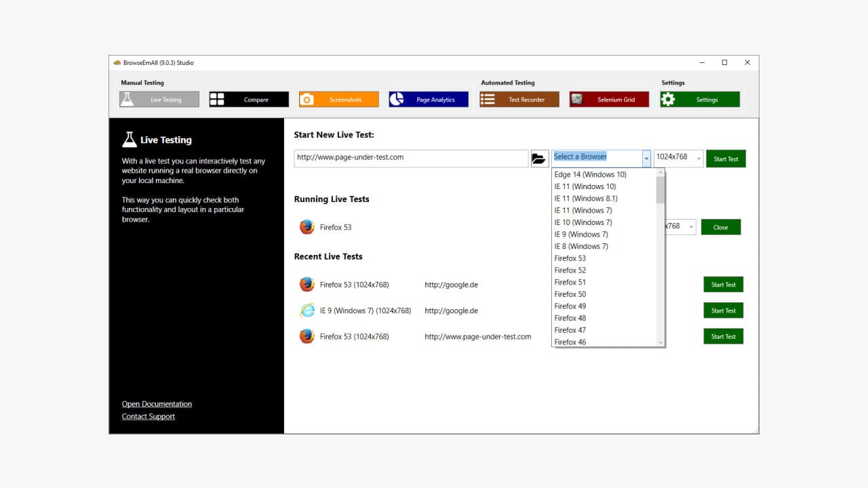Switch to the Live Testing tab

coord(158,98)
